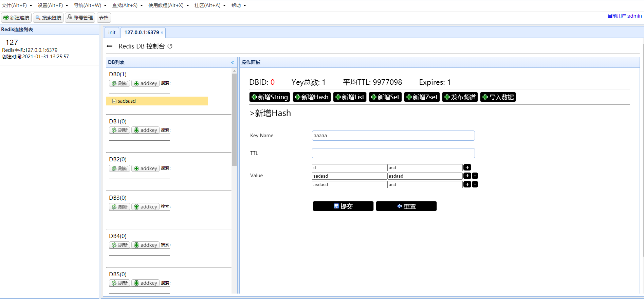This screenshot has width=644, height=300.
Task: Refresh DB2 with the 刷新 button
Action: point(119,168)
